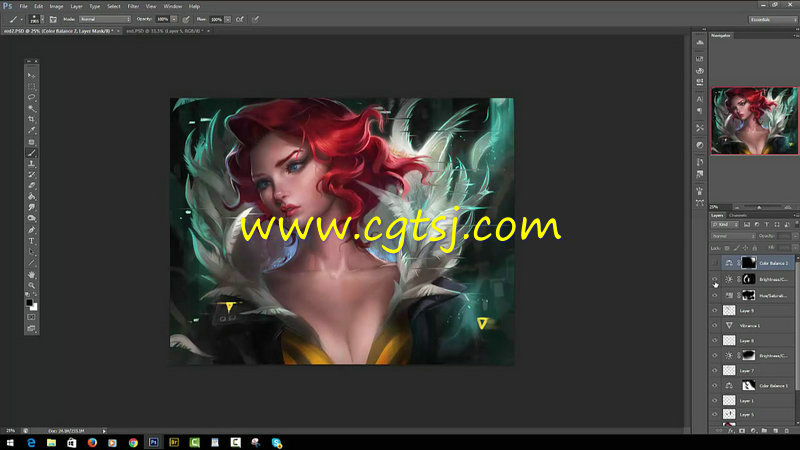Switch to second PSD document tab

coord(165,31)
